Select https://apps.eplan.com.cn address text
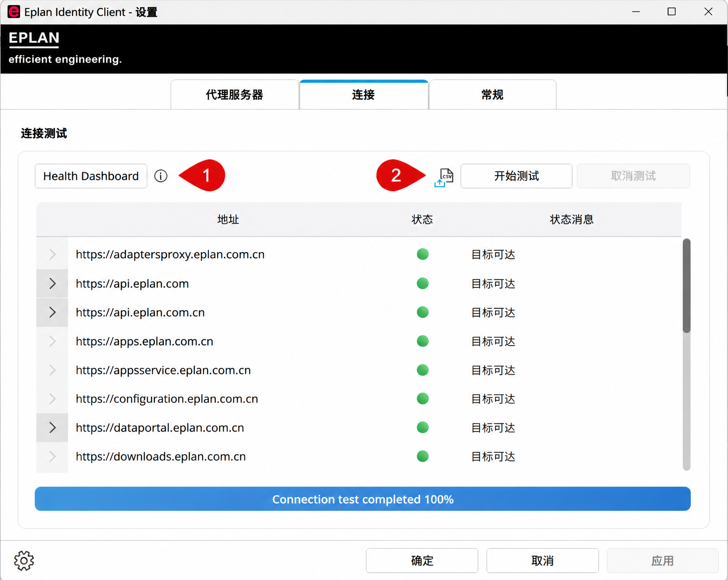Image resolution: width=728 pixels, height=580 pixels. pyautogui.click(x=144, y=341)
